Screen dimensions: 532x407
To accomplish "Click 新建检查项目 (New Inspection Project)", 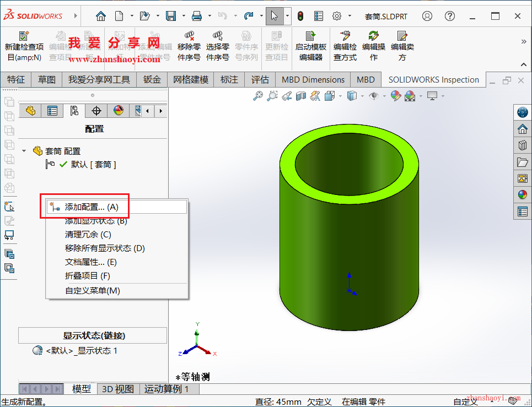I will pos(24,46).
